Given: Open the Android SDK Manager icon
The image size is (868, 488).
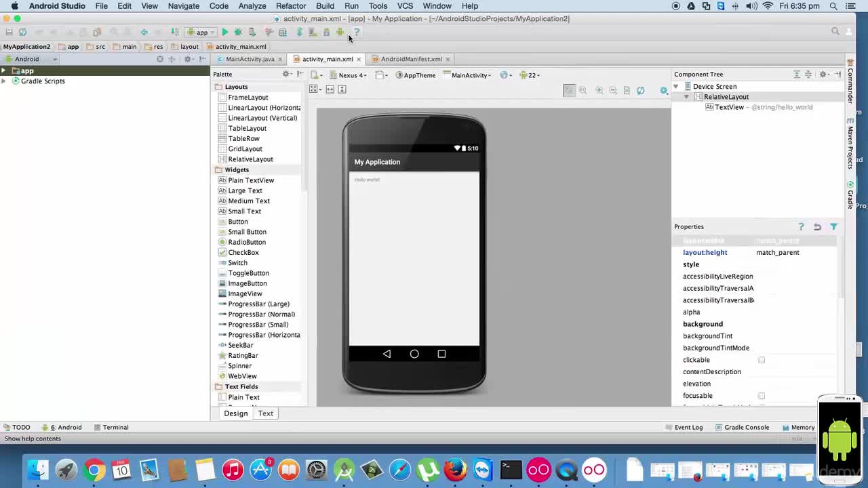Looking at the screenshot, I should [x=326, y=32].
